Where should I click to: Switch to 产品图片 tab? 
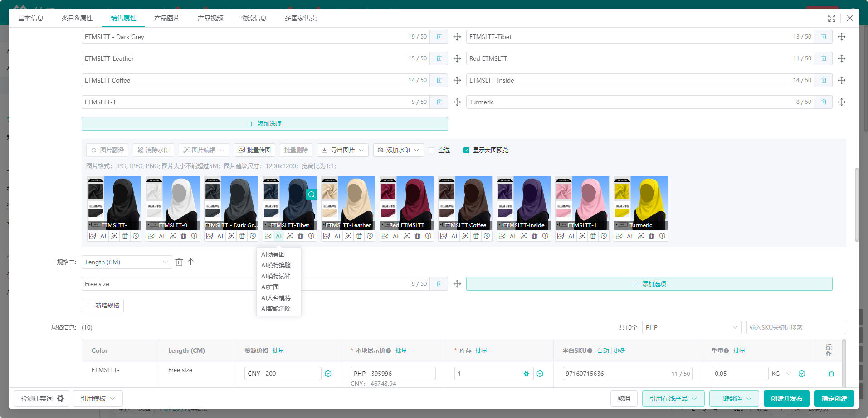pyautogui.click(x=167, y=18)
